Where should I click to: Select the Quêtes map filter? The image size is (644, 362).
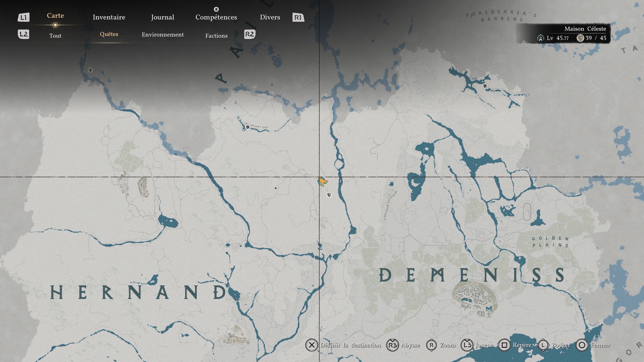pyautogui.click(x=109, y=34)
